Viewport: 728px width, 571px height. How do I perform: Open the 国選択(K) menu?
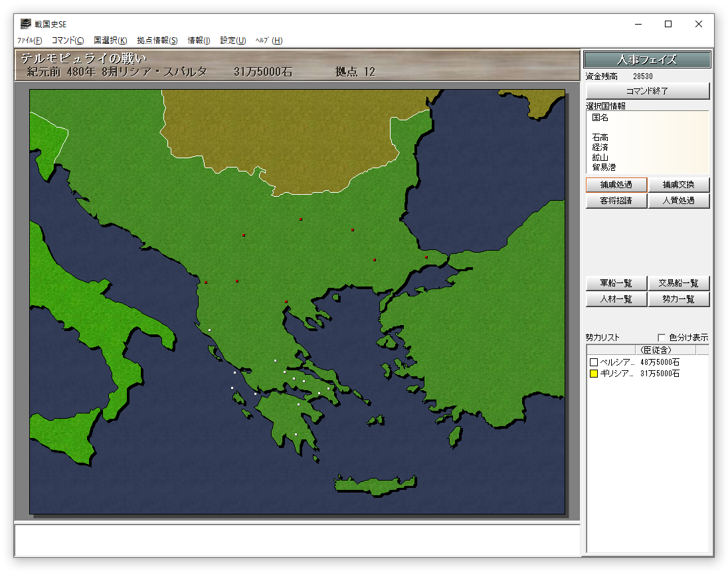point(110,41)
